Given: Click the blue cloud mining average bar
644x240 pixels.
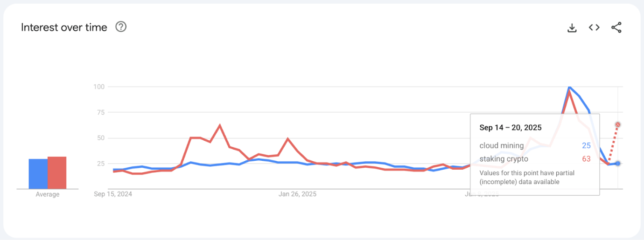Looking at the screenshot, I should click(38, 174).
